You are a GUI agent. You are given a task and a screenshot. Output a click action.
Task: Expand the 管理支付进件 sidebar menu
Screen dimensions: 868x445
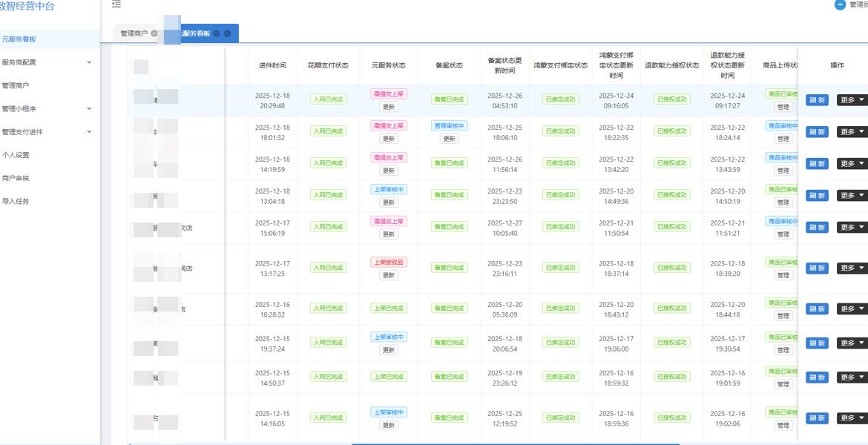click(89, 132)
